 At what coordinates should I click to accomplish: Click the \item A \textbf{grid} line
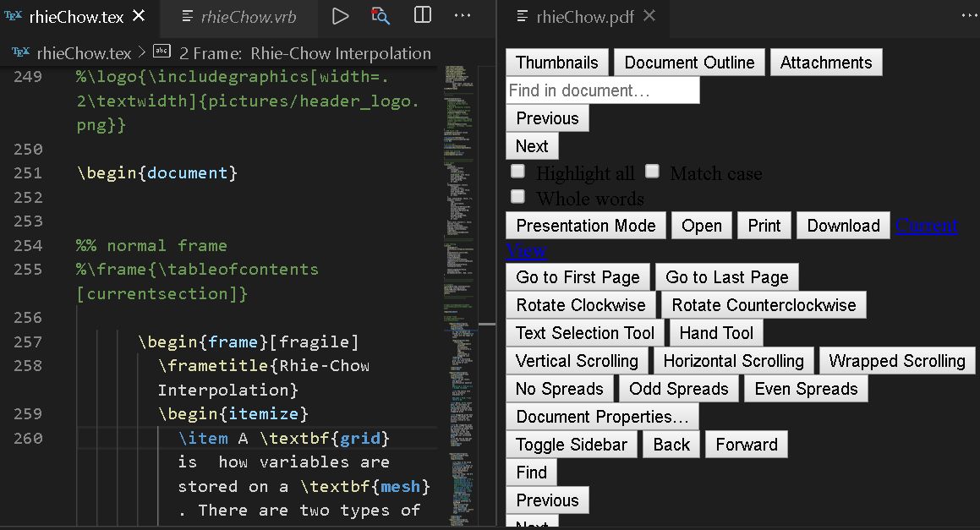pos(284,438)
